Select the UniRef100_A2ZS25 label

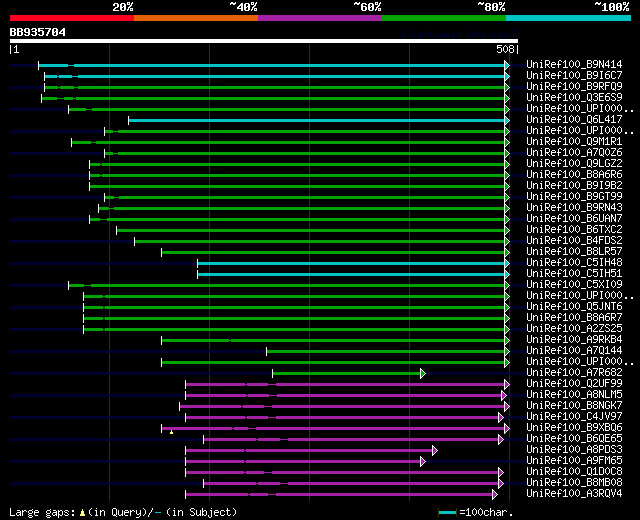click(574, 329)
